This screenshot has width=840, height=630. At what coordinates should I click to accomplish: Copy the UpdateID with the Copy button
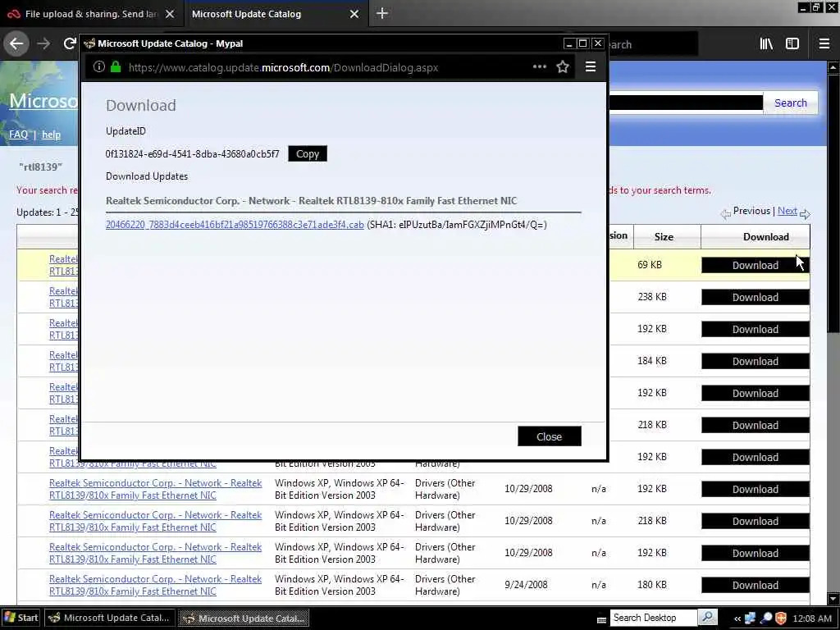click(308, 153)
